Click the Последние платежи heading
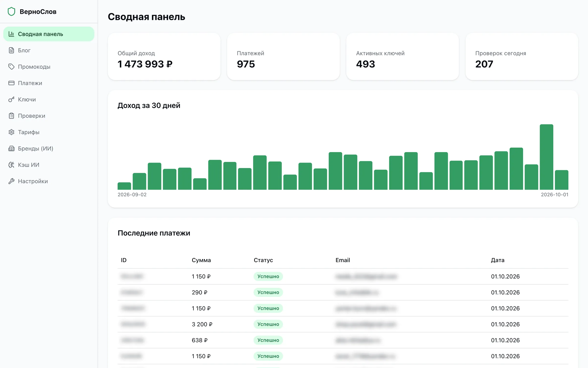Screen dimensions: 588x368 [154, 233]
